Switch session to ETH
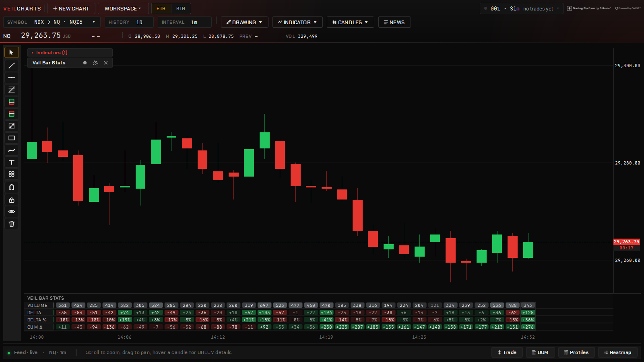 161,8
